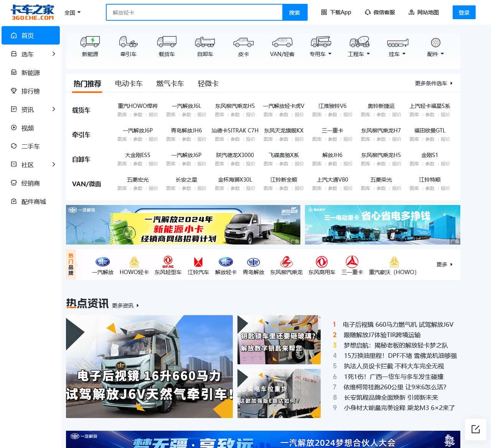Click the 一汽解放 brand logo
The image size is (491, 448).
tap(102, 262)
